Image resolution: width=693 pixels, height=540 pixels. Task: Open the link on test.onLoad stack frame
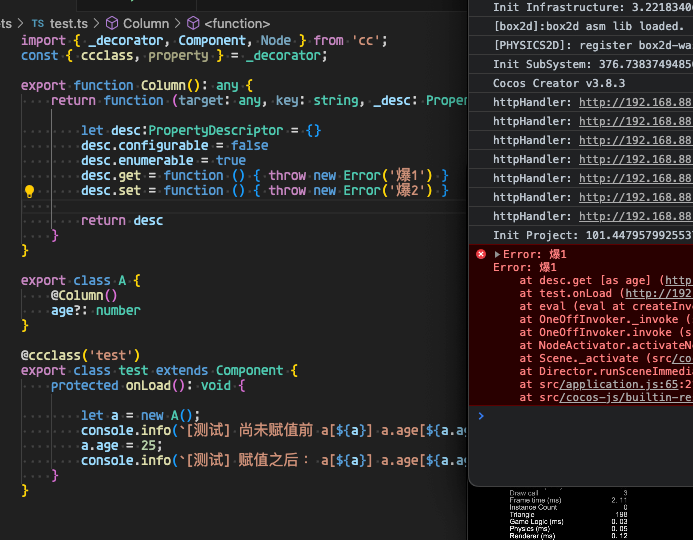coord(659,293)
